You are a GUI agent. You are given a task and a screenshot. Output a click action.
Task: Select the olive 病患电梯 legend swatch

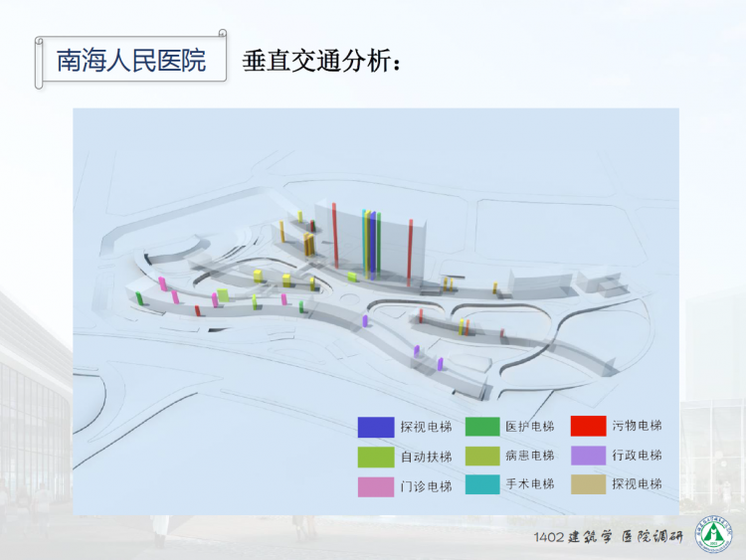click(482, 456)
